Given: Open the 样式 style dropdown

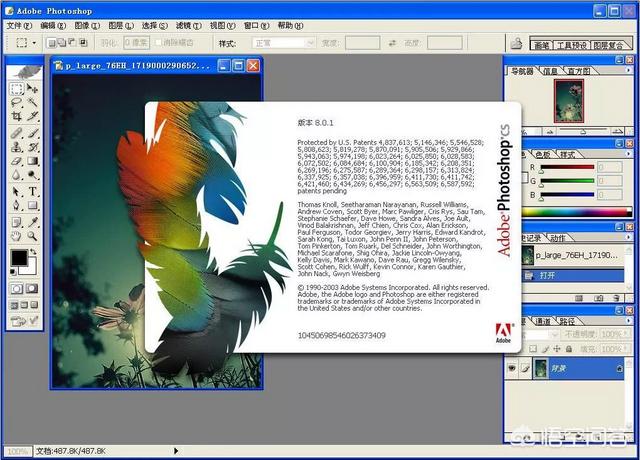Looking at the screenshot, I should click(284, 43).
